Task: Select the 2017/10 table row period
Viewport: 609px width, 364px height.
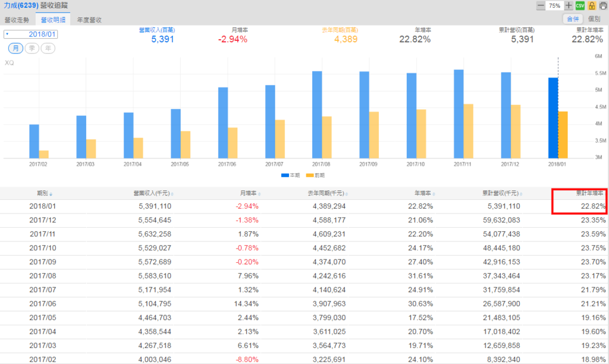Action: (43, 248)
